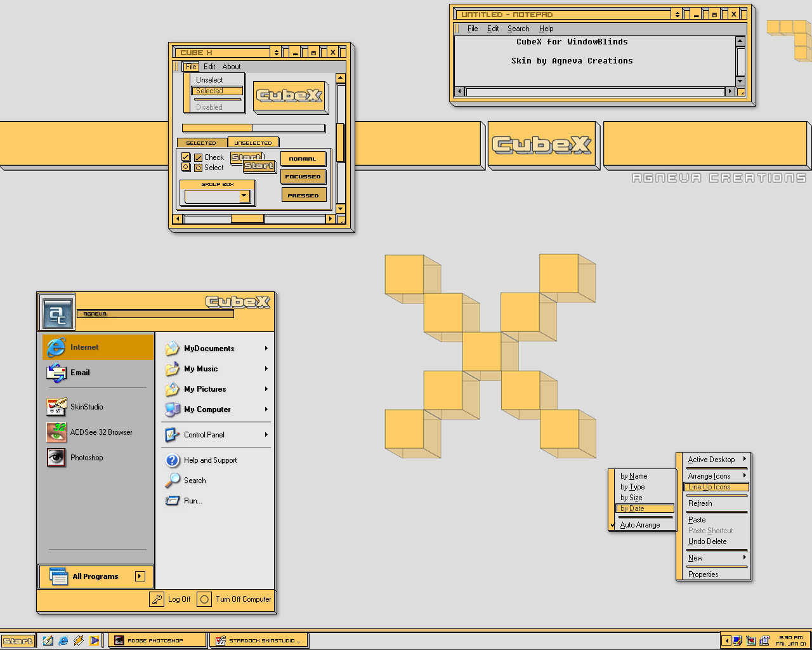
Task: Expand All Programs arrow button
Action: [140, 576]
